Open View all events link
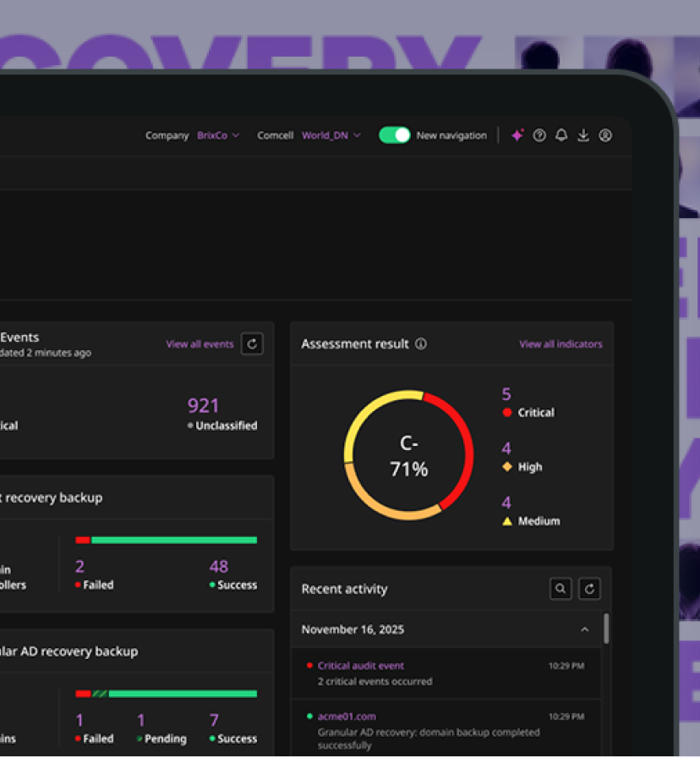 tap(200, 344)
